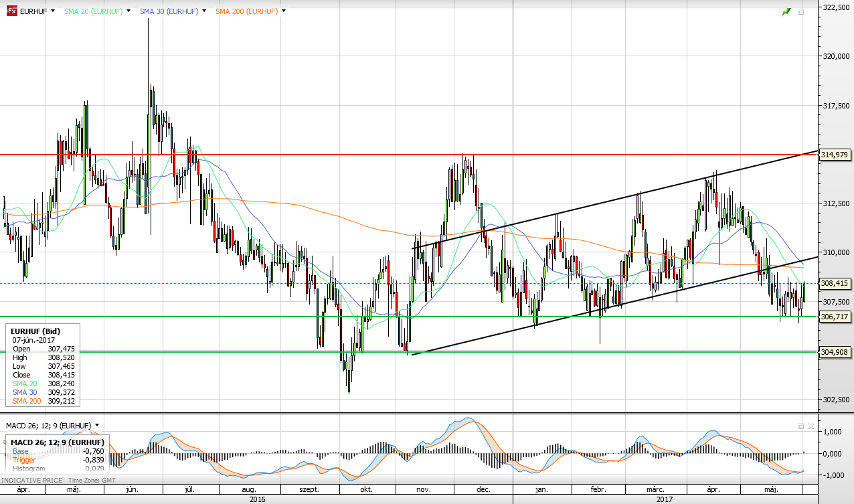Viewport: 854px width, 504px height.
Task: Click the MACD Trigger -0,839 value row
Action: click(57, 460)
